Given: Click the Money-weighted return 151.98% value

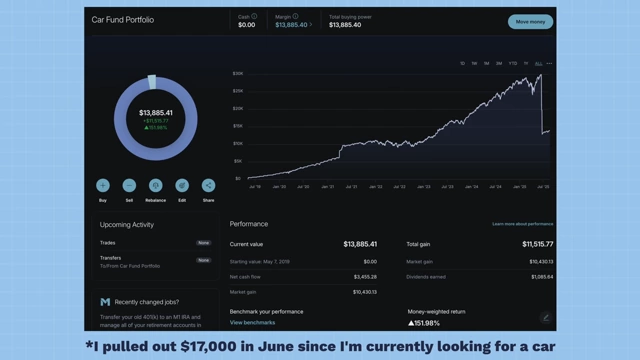Looking at the screenshot, I should (424, 323).
